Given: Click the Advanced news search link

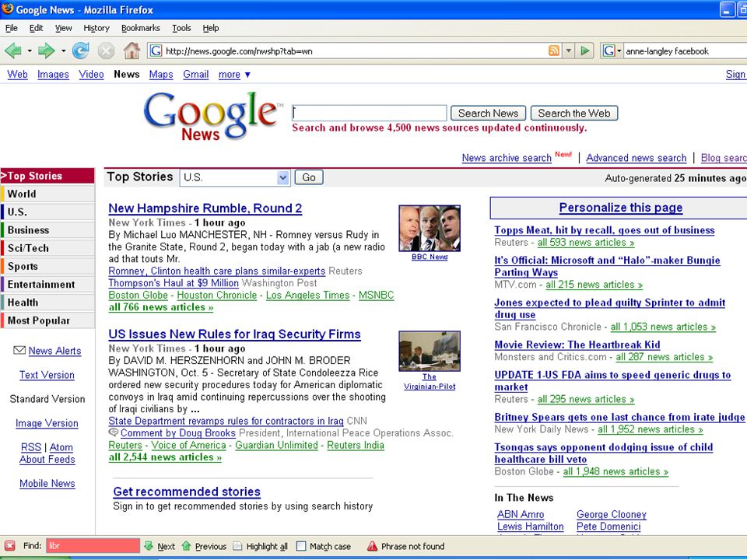Looking at the screenshot, I should tap(636, 158).
